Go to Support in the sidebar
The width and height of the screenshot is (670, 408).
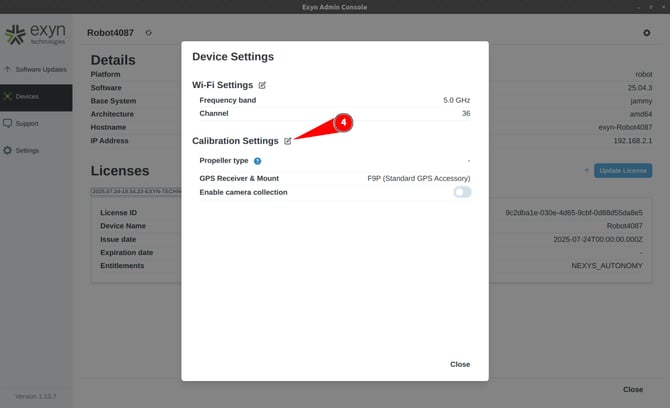tap(36, 124)
